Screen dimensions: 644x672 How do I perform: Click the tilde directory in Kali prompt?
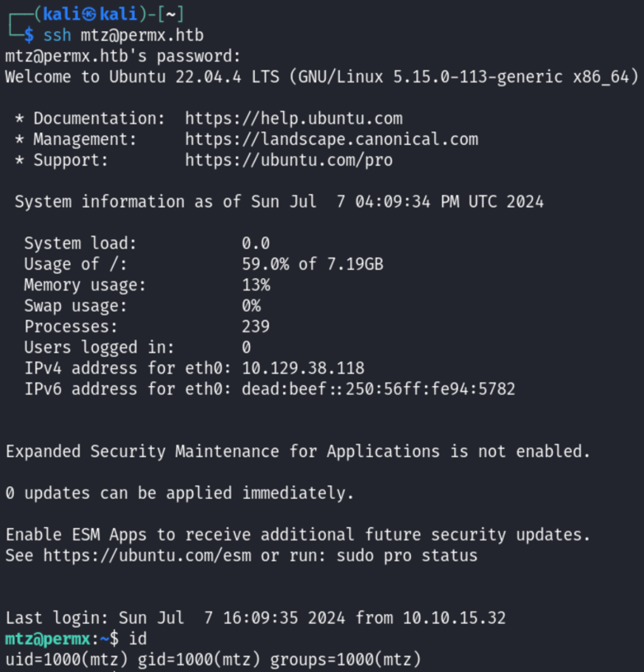pos(170,14)
